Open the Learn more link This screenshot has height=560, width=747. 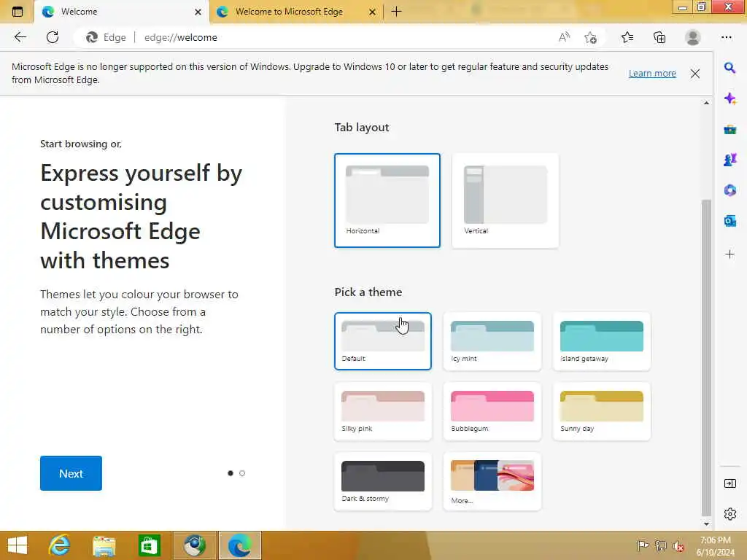click(x=652, y=74)
